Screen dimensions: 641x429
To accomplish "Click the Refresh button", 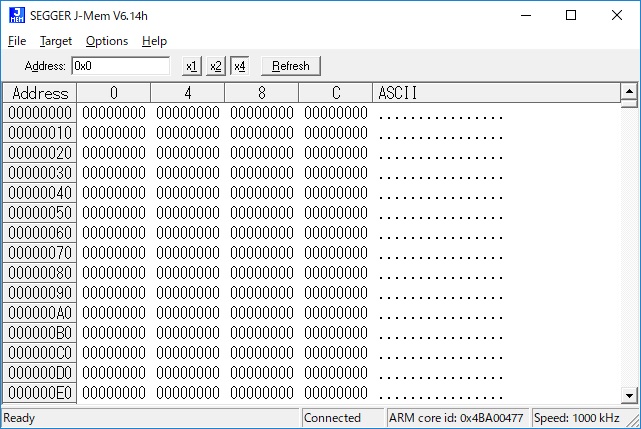I will 291,66.
